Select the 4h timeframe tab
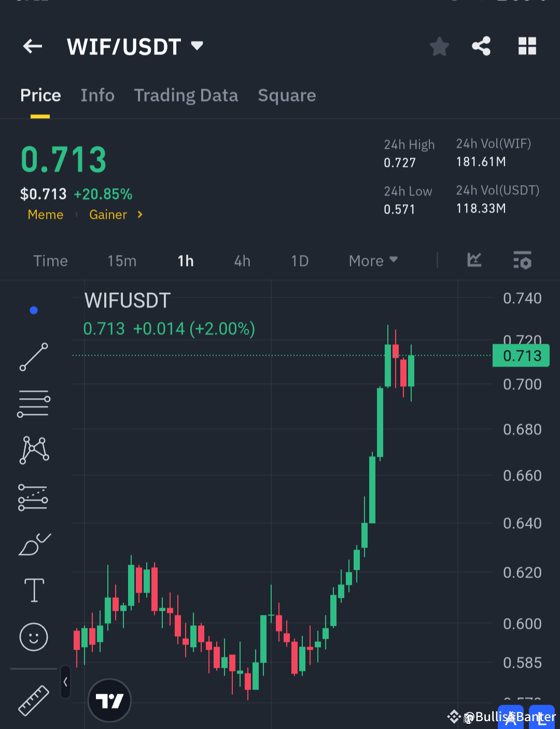 pyautogui.click(x=242, y=261)
